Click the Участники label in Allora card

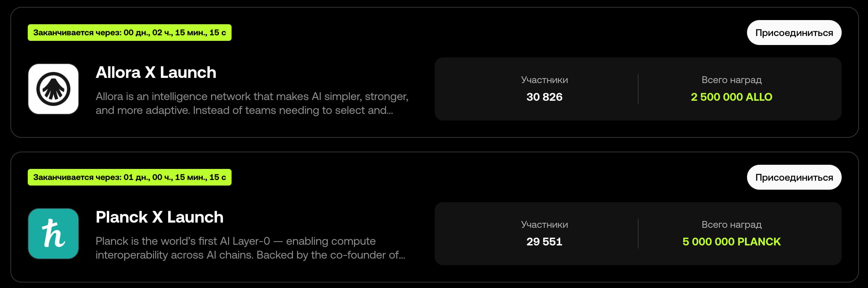click(544, 80)
